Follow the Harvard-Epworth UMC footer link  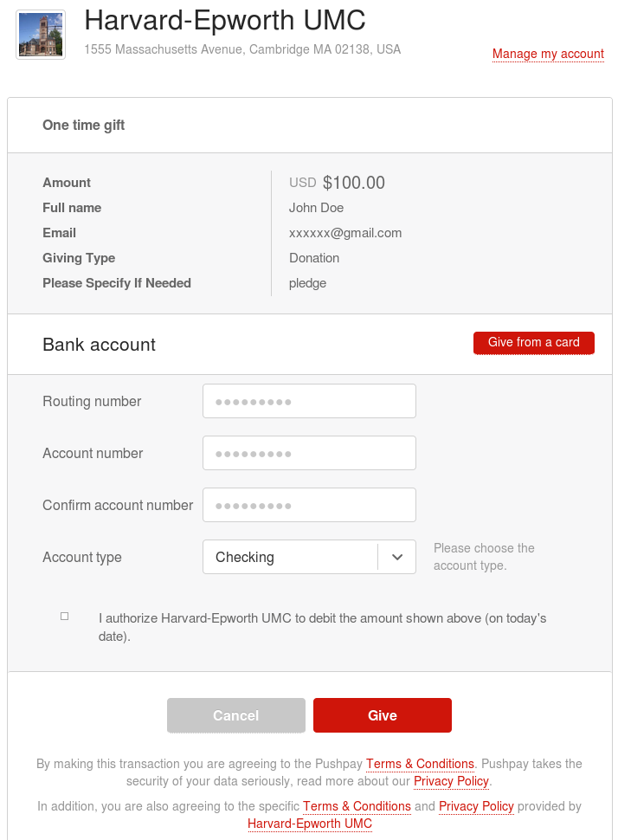click(310, 824)
